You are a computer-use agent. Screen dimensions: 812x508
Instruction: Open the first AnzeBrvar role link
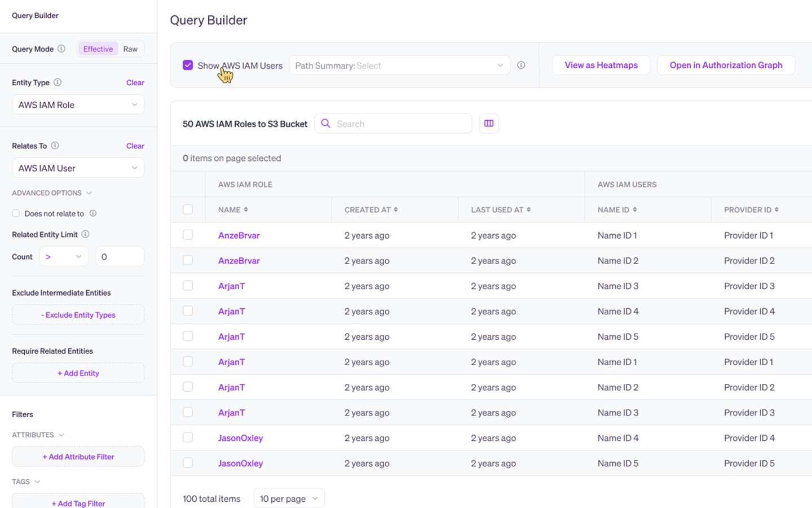click(239, 235)
